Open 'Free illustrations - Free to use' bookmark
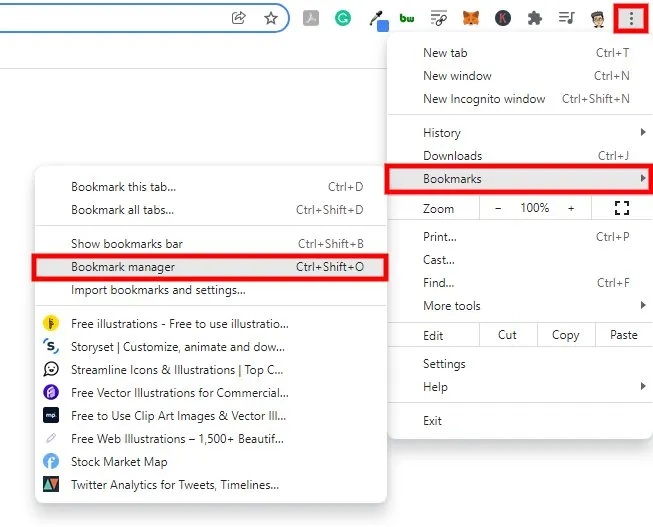Screen dimensions: 653x527 click(211, 324)
